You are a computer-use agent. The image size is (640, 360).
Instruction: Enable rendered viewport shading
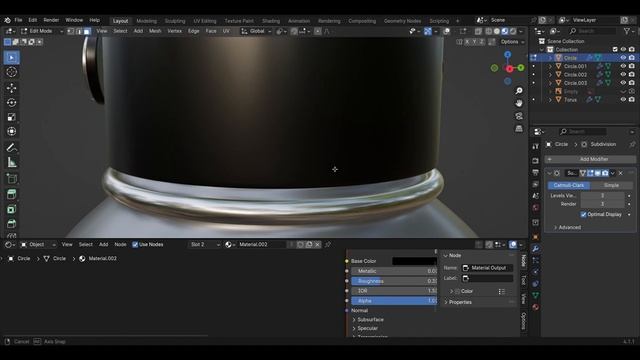coord(513,31)
